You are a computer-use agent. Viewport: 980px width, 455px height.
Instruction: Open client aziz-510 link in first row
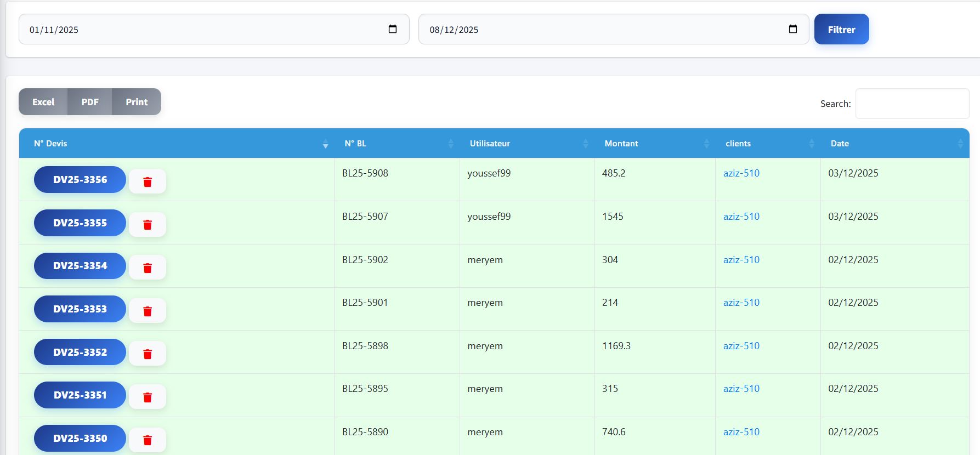coord(741,173)
